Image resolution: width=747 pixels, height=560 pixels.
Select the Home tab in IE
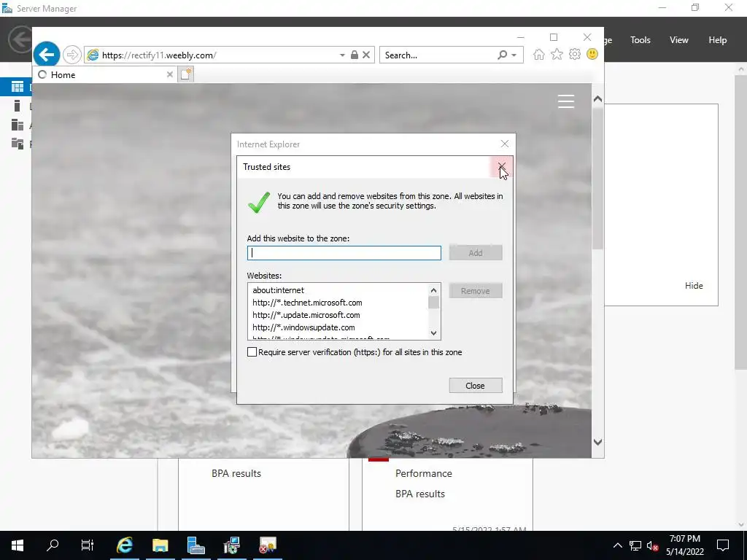(105, 75)
